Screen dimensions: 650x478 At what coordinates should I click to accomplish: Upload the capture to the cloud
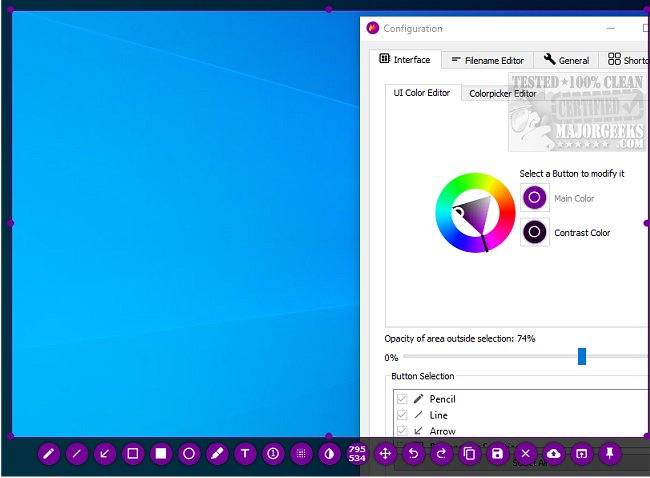click(x=553, y=454)
